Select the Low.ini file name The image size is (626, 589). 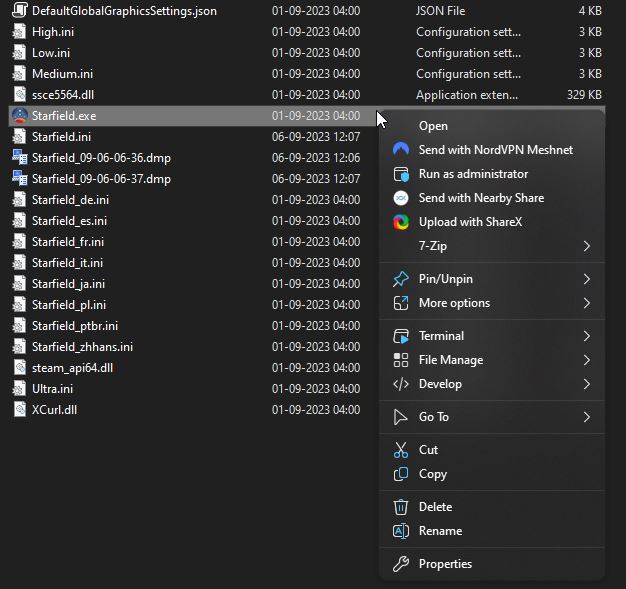51,53
